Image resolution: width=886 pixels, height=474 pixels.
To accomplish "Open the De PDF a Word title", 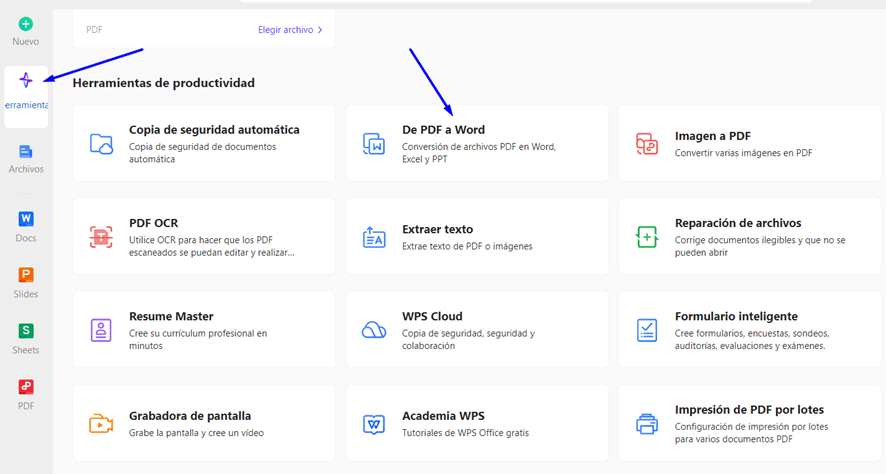I will [444, 130].
